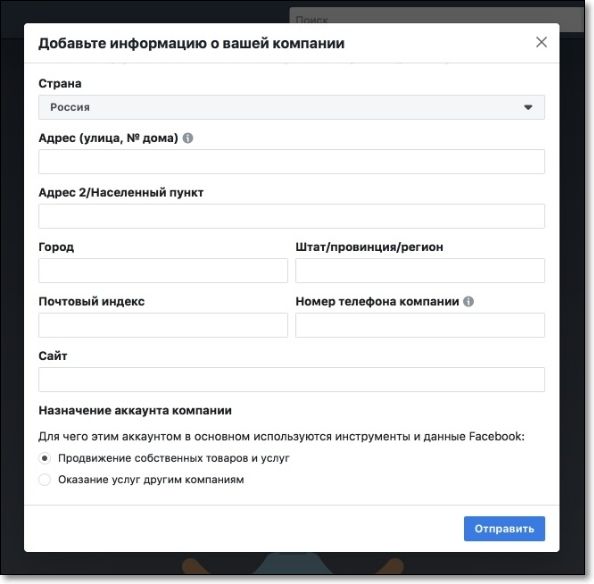This screenshot has height=584, width=594.
Task: Close the company information dialog
Action: click(x=541, y=42)
